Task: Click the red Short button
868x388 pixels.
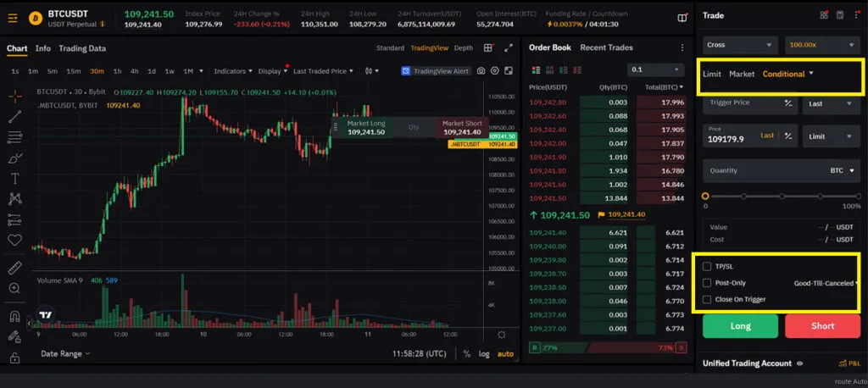Action: [x=822, y=326]
